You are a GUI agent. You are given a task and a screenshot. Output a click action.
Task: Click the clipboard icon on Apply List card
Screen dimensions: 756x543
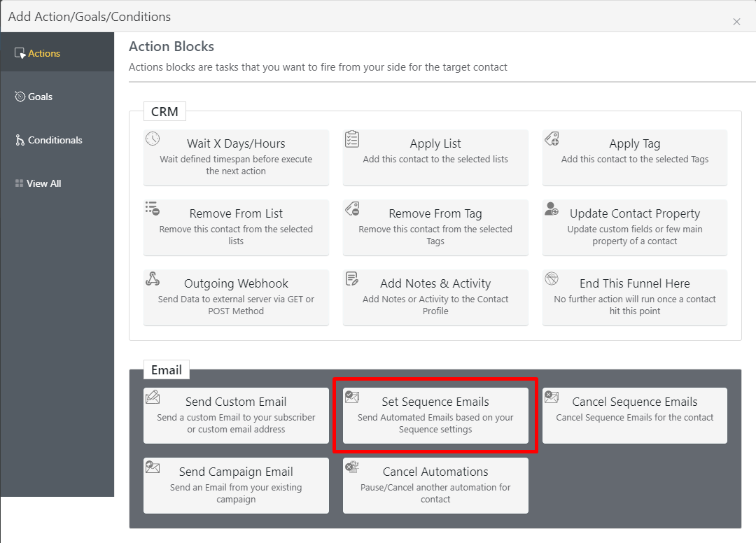[x=352, y=137]
